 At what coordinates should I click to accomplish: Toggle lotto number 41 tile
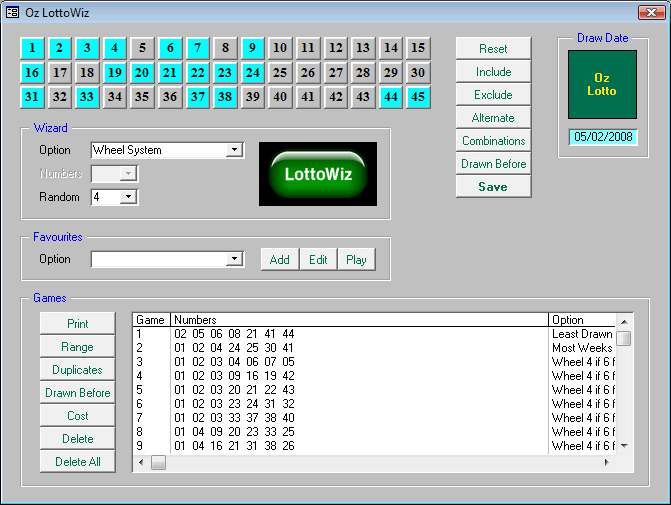click(308, 97)
